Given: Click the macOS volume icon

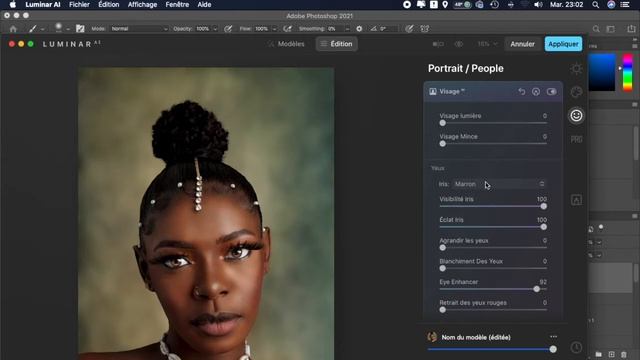Looking at the screenshot, I should coord(538,4).
